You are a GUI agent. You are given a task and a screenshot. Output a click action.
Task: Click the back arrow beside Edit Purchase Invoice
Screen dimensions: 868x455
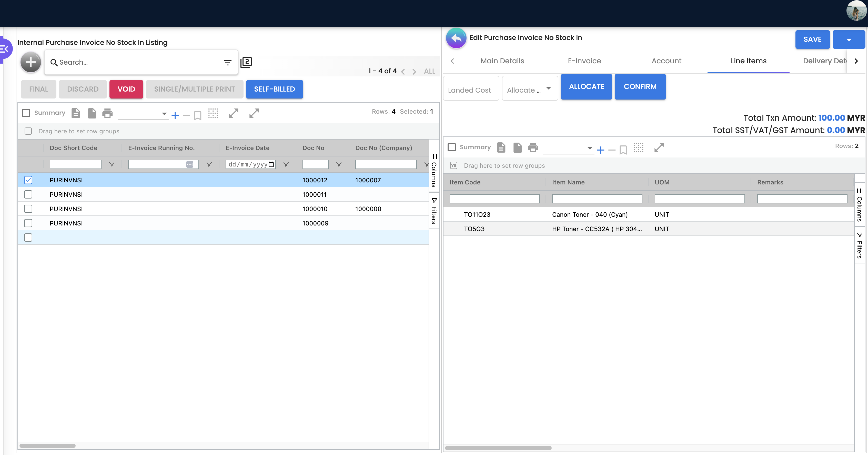456,38
